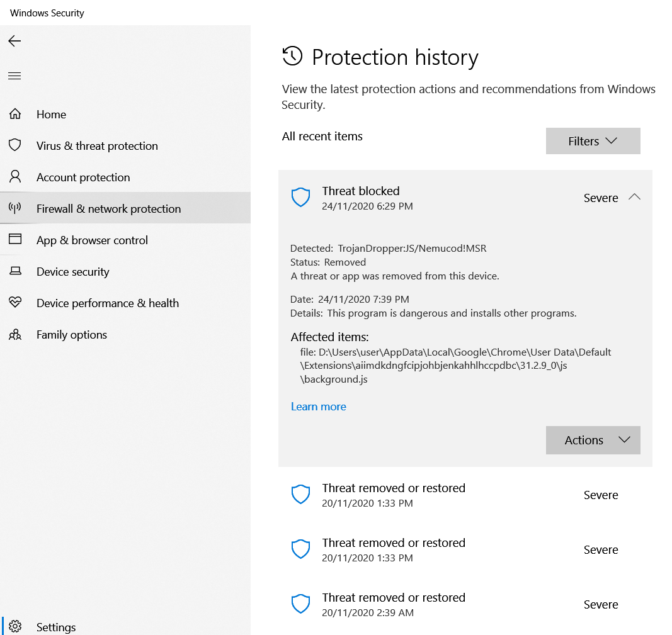The width and height of the screenshot is (672, 635).
Task: Click the Firewall network antenna icon
Action: point(15,208)
